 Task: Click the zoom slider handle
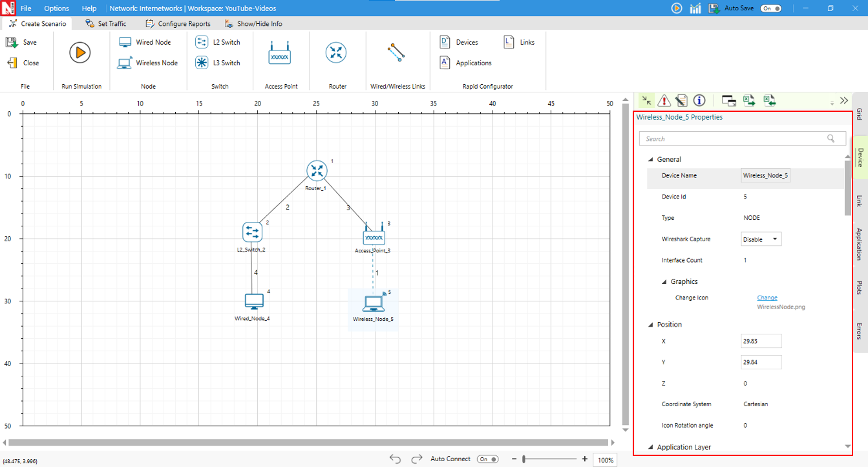coord(525,459)
